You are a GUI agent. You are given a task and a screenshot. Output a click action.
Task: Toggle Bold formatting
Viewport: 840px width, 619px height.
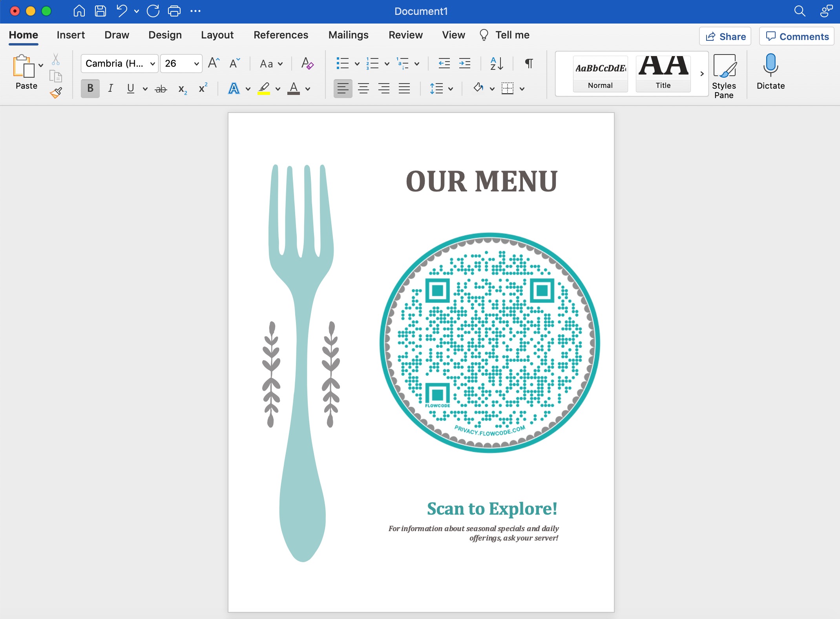90,89
